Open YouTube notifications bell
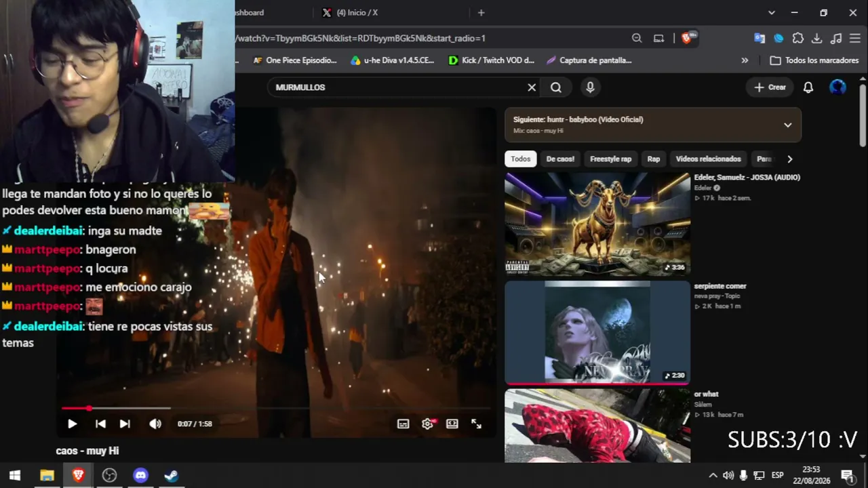The height and width of the screenshot is (488, 868). (x=808, y=87)
